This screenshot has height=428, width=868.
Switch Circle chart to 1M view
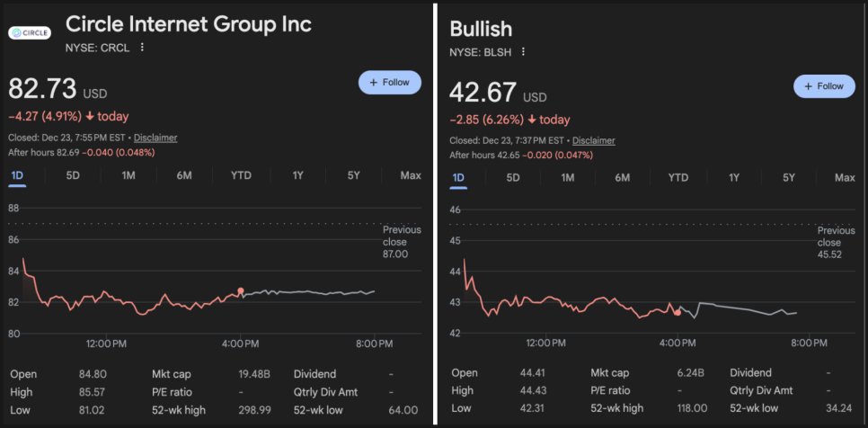[128, 174]
